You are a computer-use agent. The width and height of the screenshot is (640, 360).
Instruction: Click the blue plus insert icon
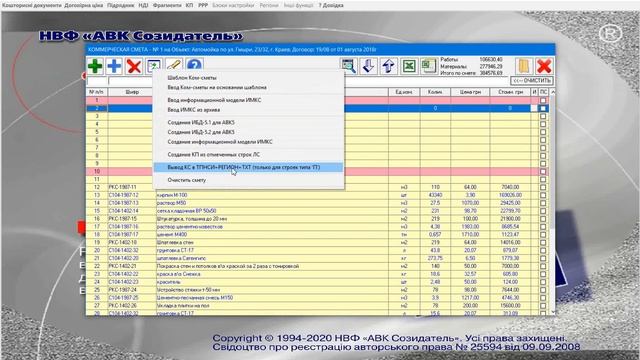(x=114, y=66)
